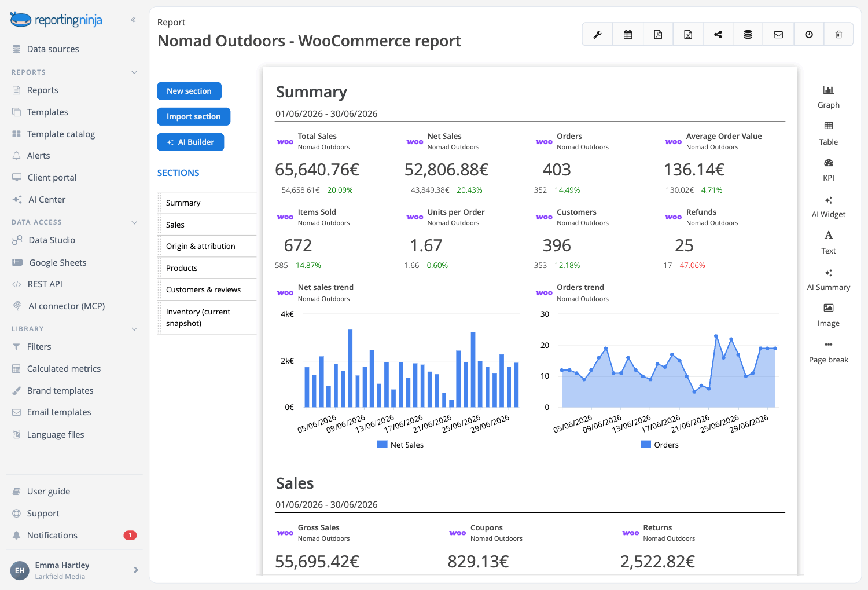Launch the AI Builder button

point(190,142)
